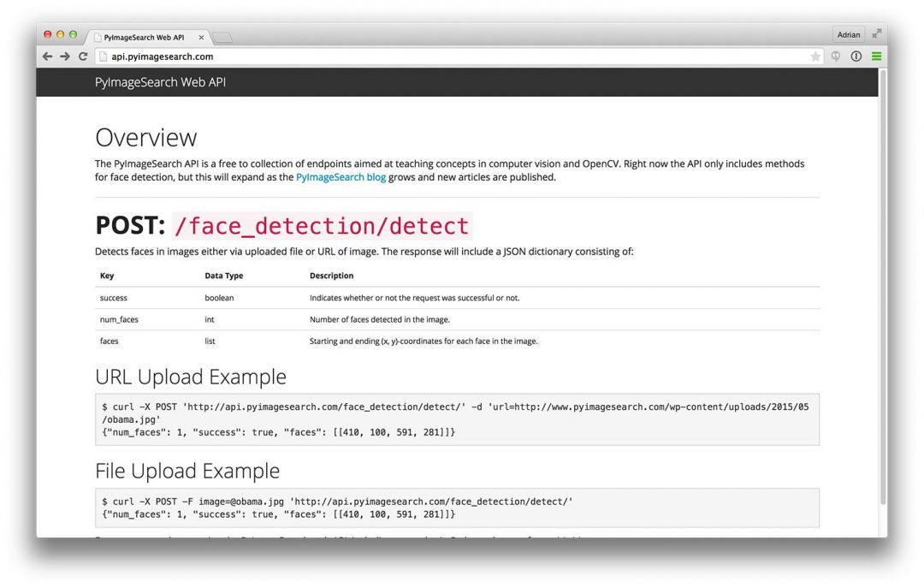Click the Overview page heading
This screenshot has width=924, height=588.
click(146, 136)
